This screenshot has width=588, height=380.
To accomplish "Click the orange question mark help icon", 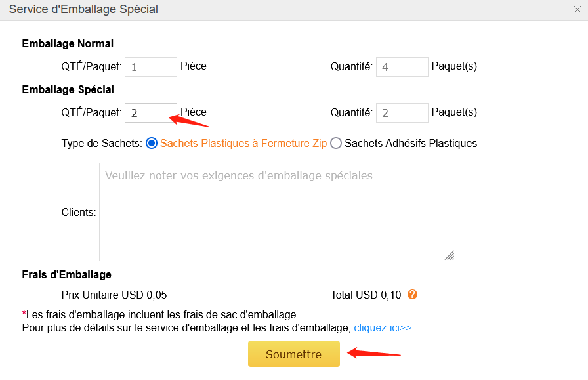I will coord(413,295).
